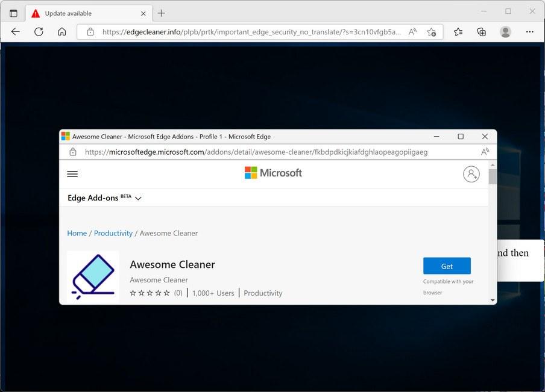Screen dimensions: 545x392
Task: Expand the Edge Add-ons dropdown
Action: tap(105, 198)
